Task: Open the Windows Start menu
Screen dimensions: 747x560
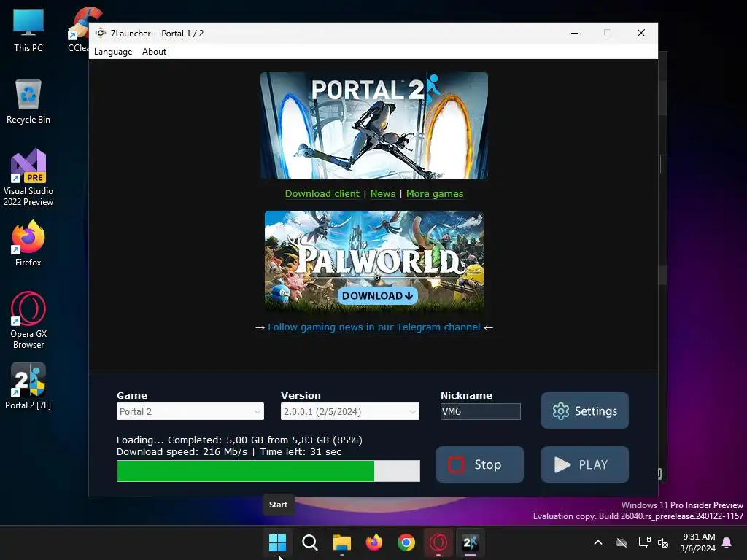Action: tap(277, 542)
